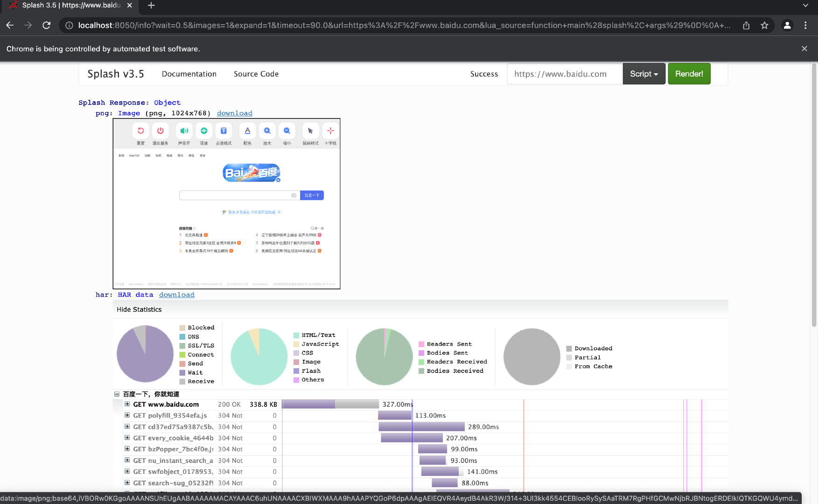Open the tab search chevron at top right
818x504 pixels.
coord(805,5)
